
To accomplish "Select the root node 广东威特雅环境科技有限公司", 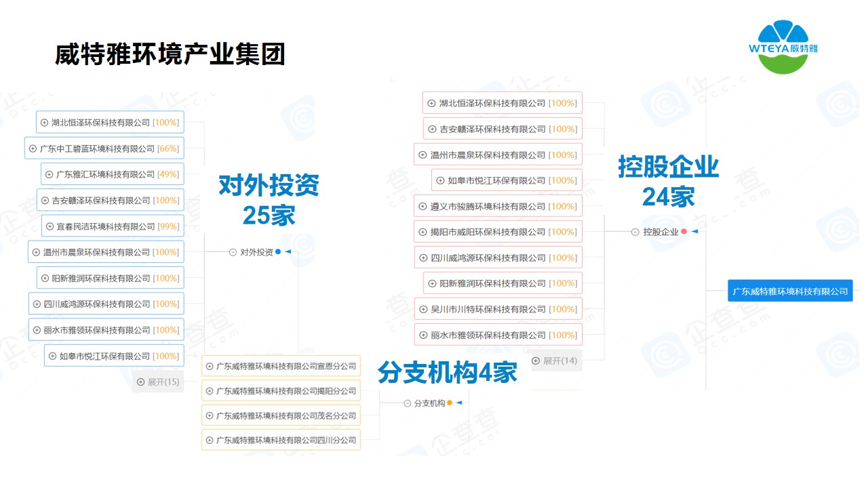I will tap(790, 291).
